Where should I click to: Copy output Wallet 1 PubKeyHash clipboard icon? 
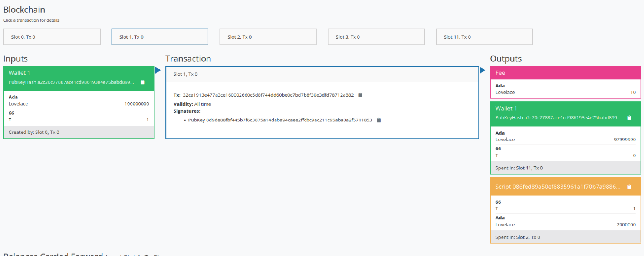click(629, 118)
